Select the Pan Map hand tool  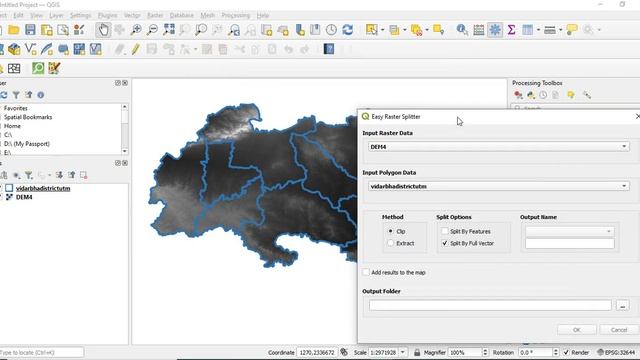[x=103, y=30]
